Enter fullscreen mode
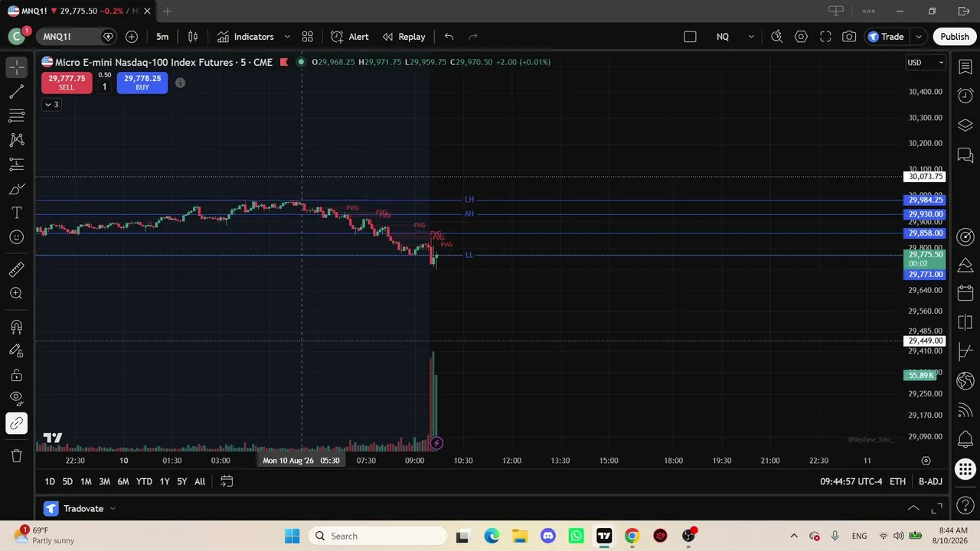The image size is (980, 551). coord(825,37)
